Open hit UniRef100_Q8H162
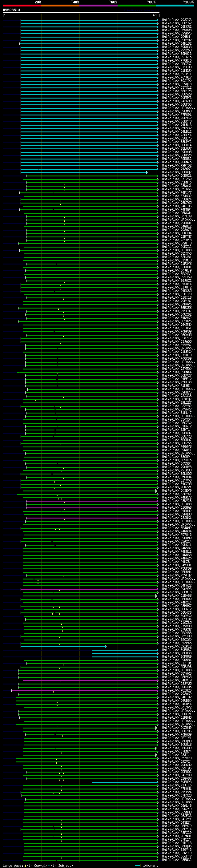The height and width of the screenshot is (868, 197). coord(177,23)
